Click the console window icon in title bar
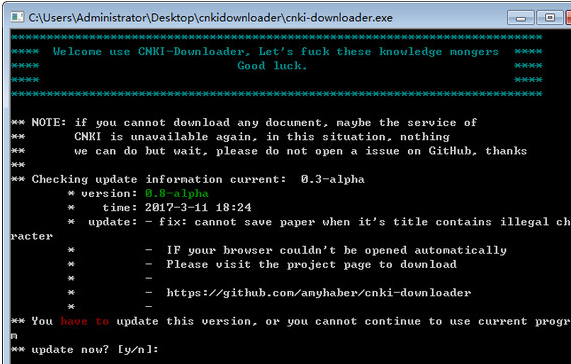 point(17,17)
